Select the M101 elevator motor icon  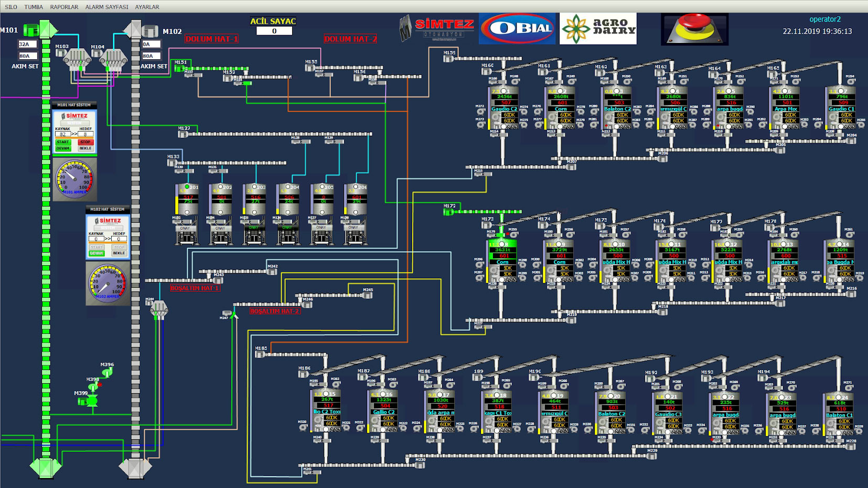click(x=31, y=30)
